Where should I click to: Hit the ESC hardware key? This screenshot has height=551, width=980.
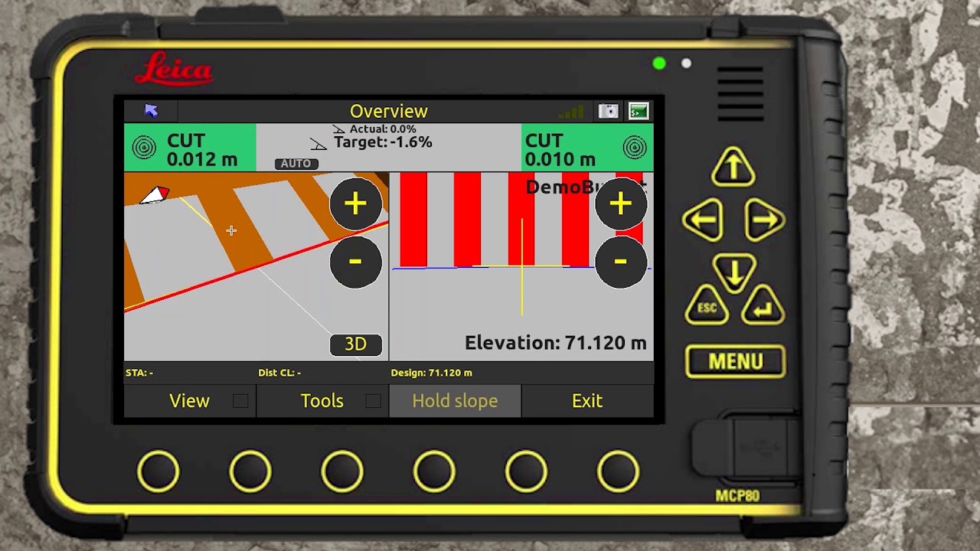tap(707, 305)
